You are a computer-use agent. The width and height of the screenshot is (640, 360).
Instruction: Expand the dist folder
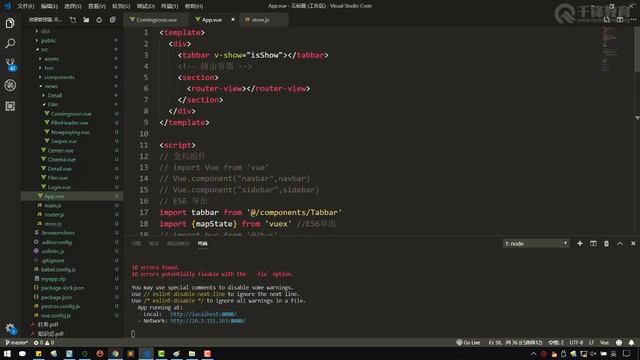[x=45, y=31]
